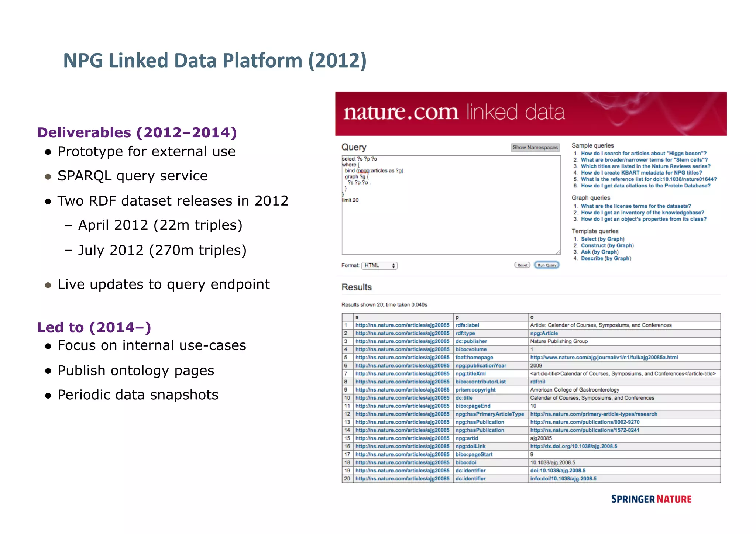Click the npg:artid predicate link

[467, 438]
